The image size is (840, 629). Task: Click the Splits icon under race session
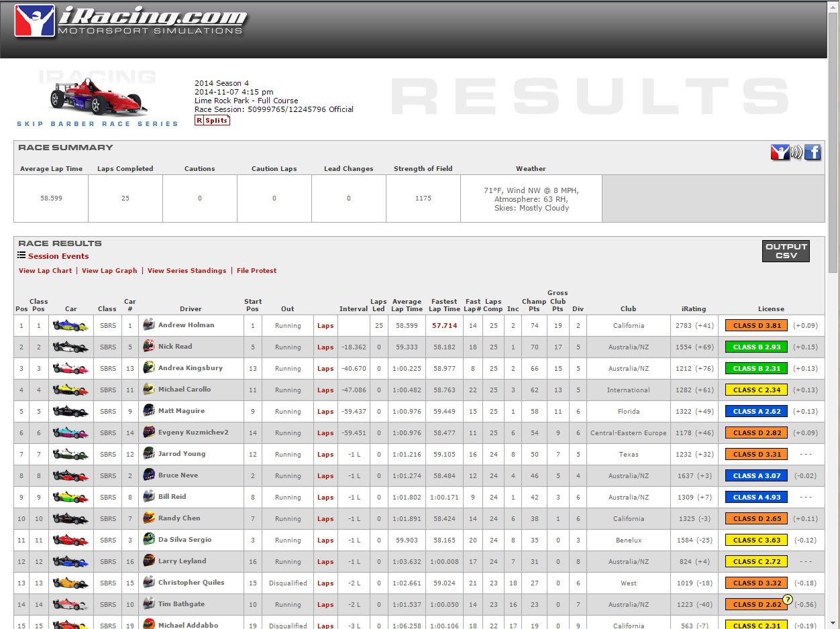[x=212, y=120]
